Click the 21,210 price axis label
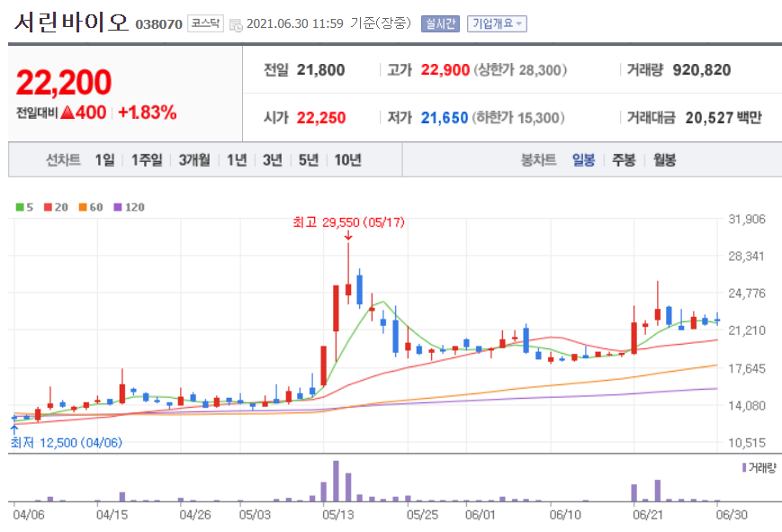The image size is (782, 532). [x=747, y=330]
